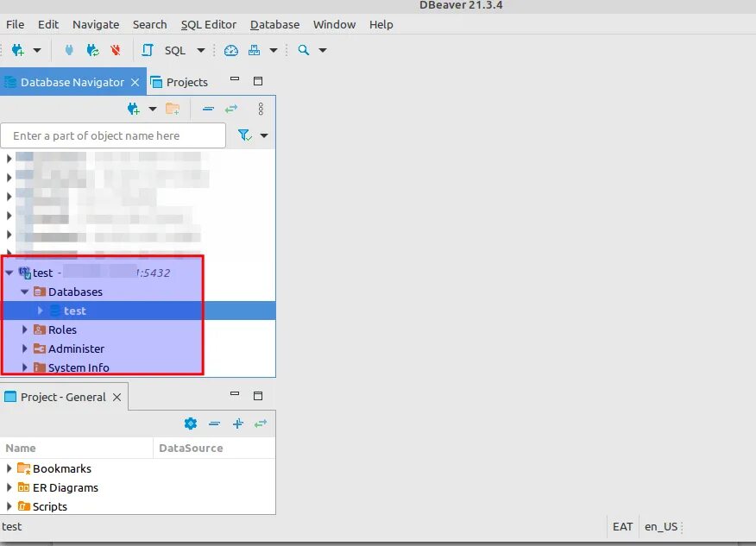Click the Name column header
756x546 pixels.
76,449
